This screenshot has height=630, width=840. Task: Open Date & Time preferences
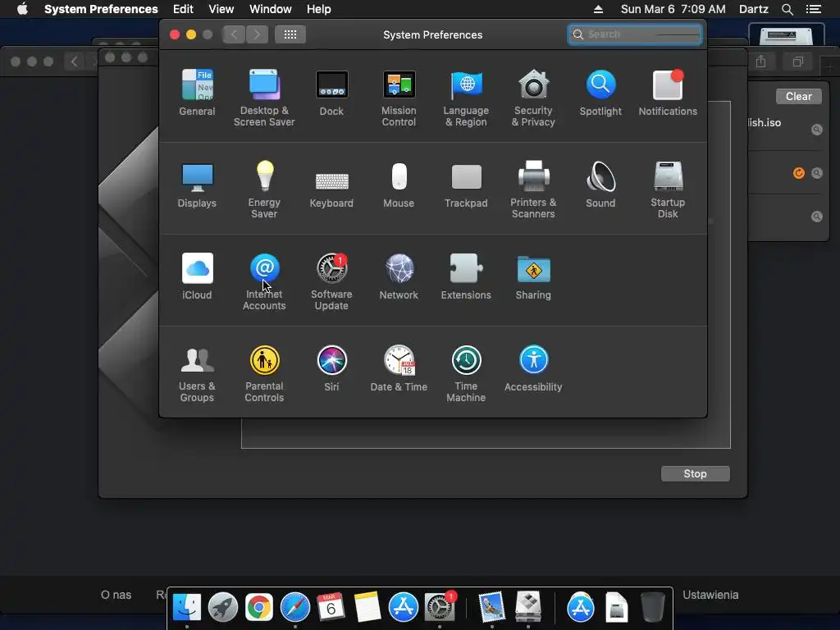tap(399, 368)
